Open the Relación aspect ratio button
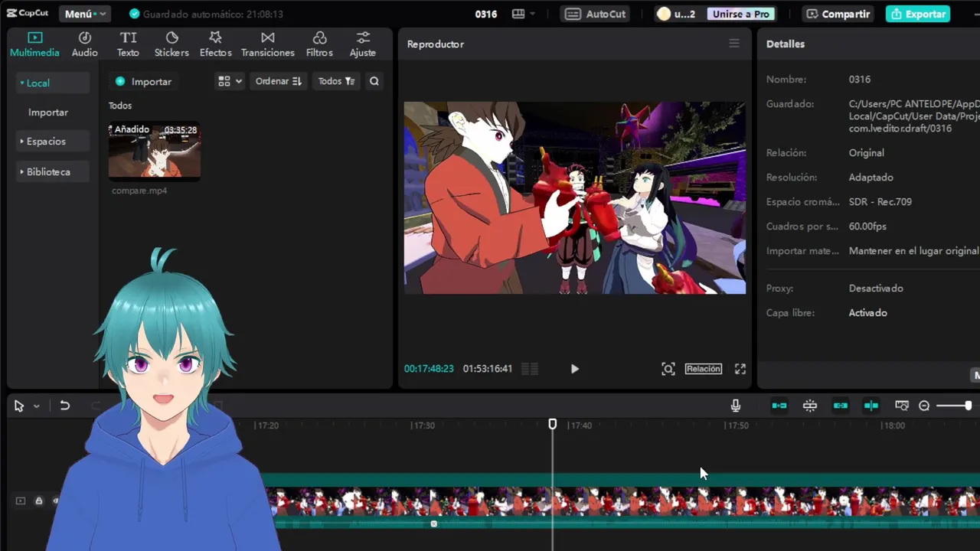 (703, 369)
